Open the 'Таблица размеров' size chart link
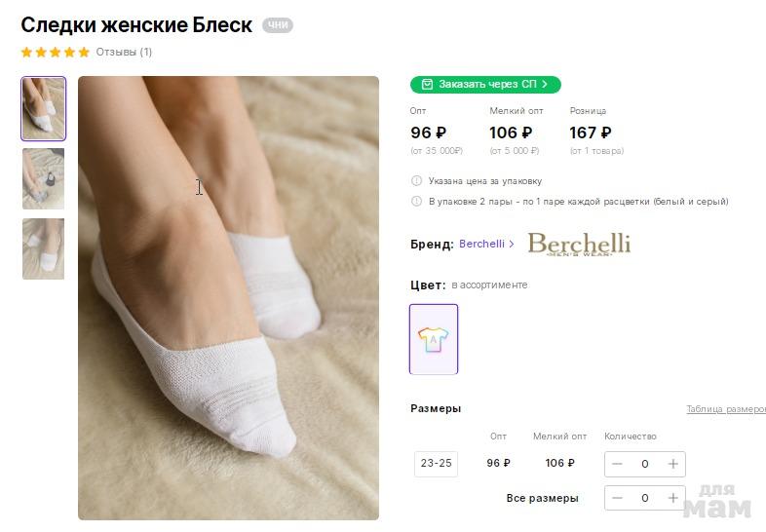Viewport: 766px width, 532px height. (725, 409)
